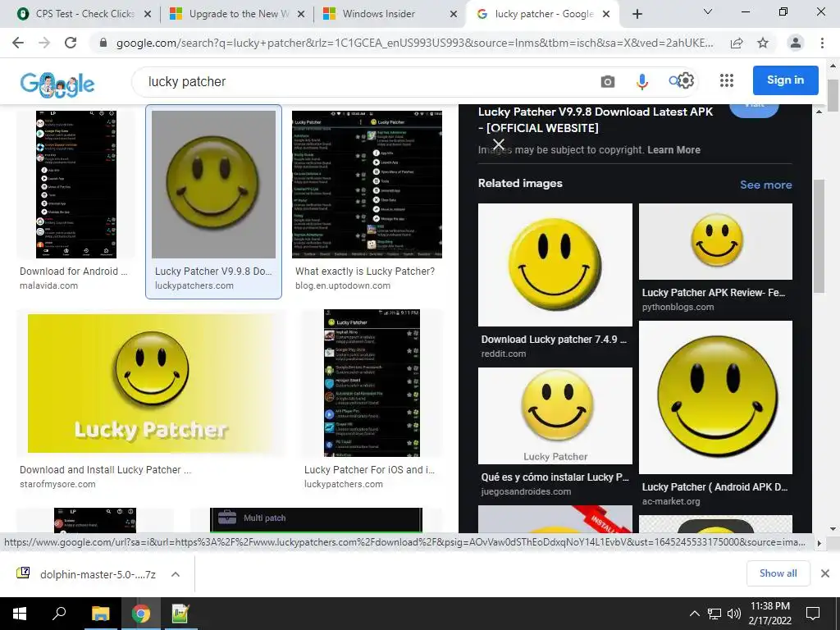Viewport: 840px width, 630px height.
Task: Open Windows taskbar search
Action: click(59, 614)
